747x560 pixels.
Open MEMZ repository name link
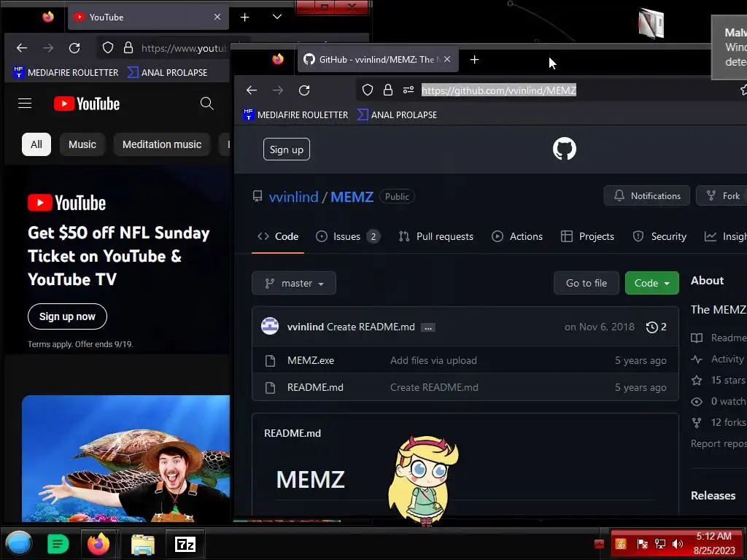click(352, 197)
